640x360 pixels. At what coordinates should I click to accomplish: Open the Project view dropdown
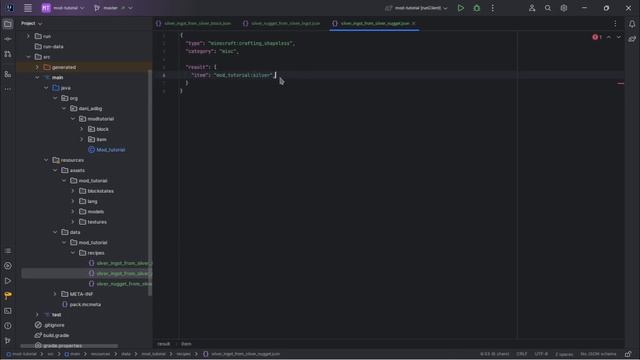(31, 24)
